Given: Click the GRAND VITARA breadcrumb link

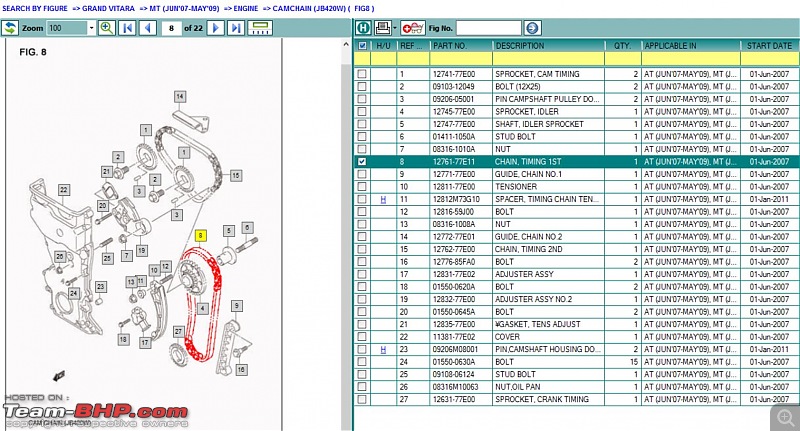Looking at the screenshot, I should coord(108,8).
